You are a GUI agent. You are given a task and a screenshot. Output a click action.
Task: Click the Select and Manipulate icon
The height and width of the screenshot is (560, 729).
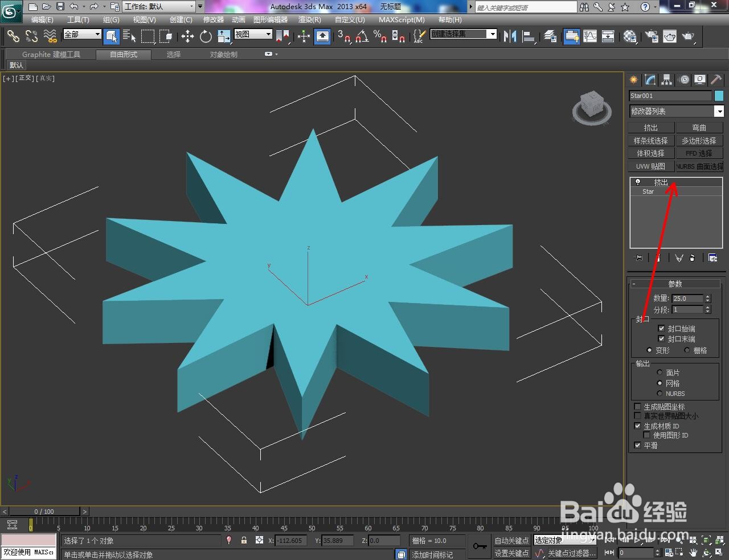coord(304,36)
